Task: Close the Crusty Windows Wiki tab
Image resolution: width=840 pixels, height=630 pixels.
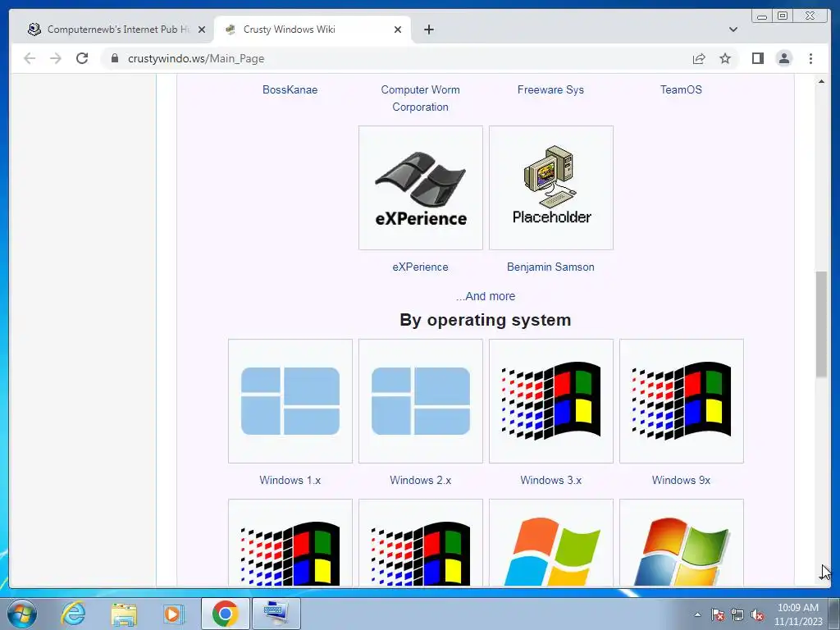Action: point(398,30)
